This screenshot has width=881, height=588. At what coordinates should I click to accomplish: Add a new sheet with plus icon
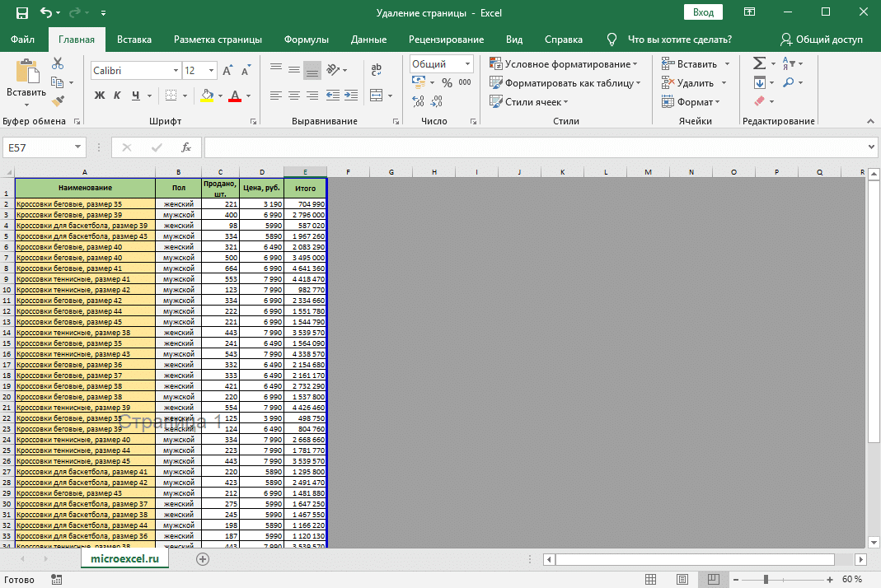pyautogui.click(x=203, y=559)
